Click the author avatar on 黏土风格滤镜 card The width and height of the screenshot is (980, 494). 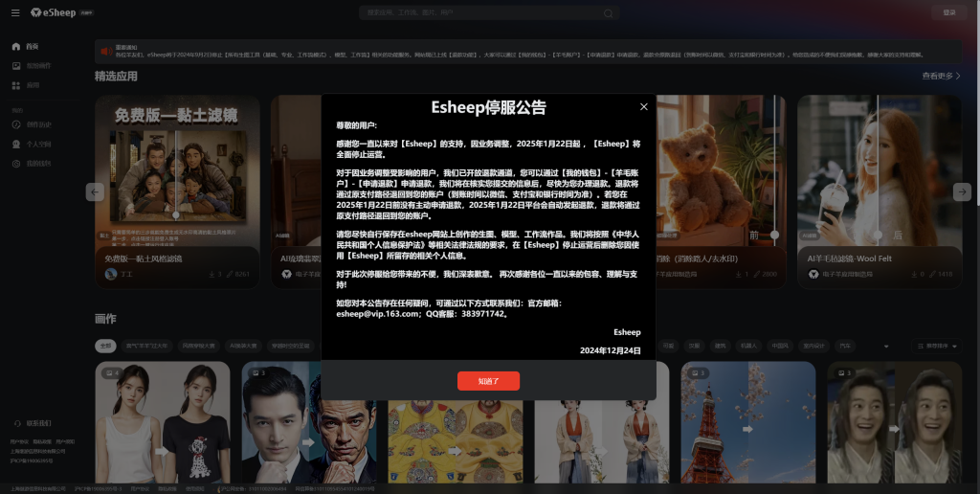coord(111,274)
